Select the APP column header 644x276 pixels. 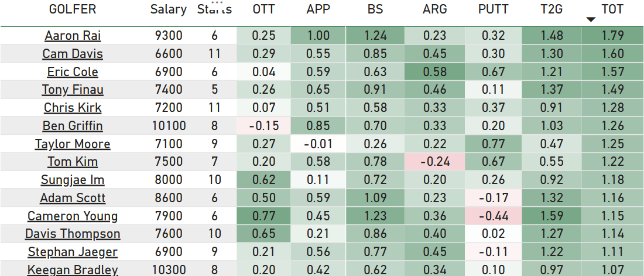(x=318, y=9)
